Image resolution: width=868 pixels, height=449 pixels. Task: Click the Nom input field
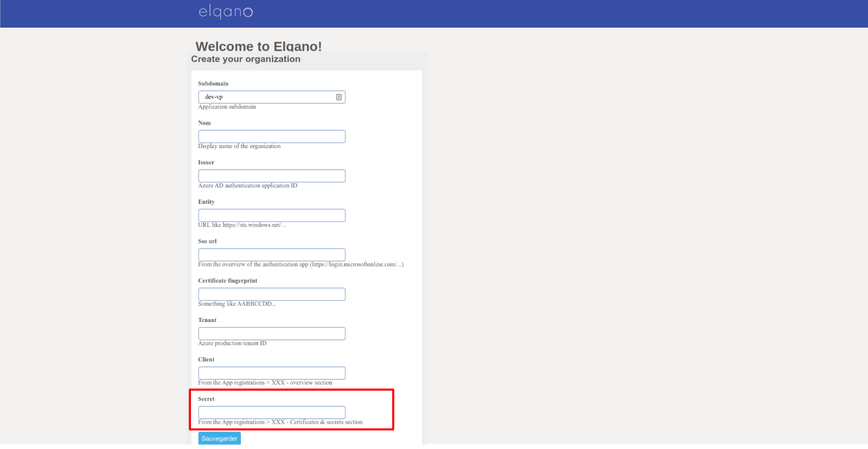pyautogui.click(x=272, y=136)
